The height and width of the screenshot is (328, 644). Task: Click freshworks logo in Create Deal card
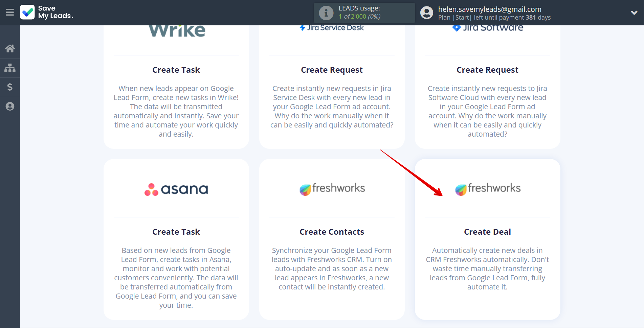point(488,189)
